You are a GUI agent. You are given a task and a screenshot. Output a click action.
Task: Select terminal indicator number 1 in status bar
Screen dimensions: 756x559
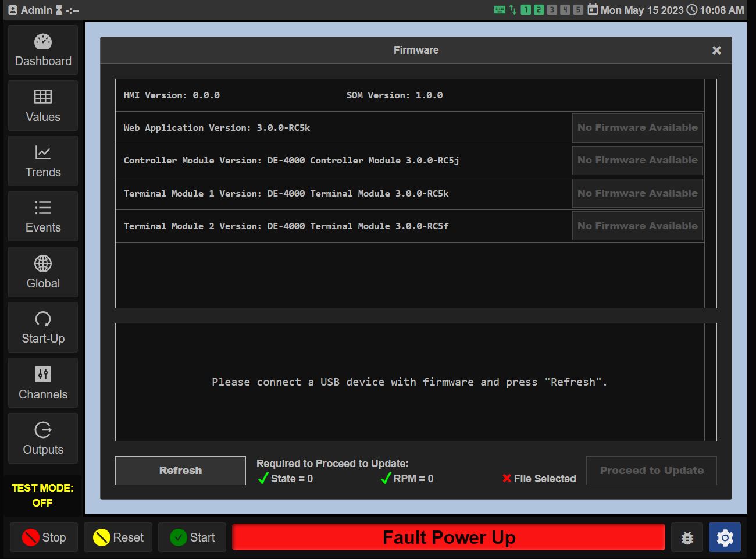[526, 10]
